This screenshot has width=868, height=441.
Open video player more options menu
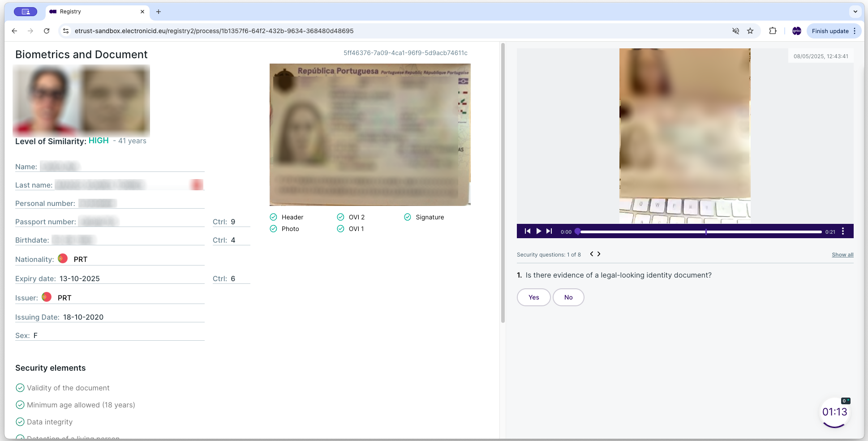[843, 231]
